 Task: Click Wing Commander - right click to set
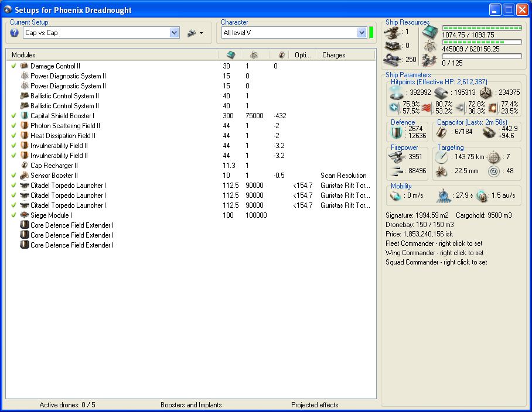coord(435,253)
